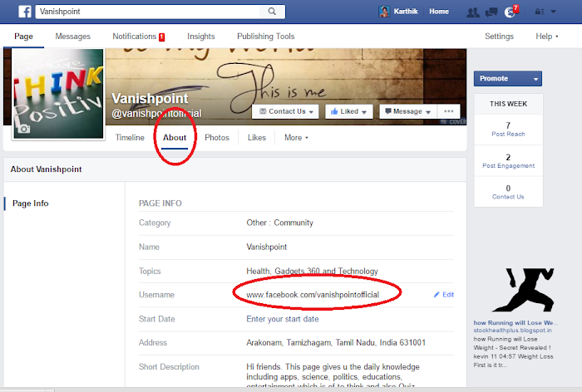Click the Edit link beside Username

448,295
